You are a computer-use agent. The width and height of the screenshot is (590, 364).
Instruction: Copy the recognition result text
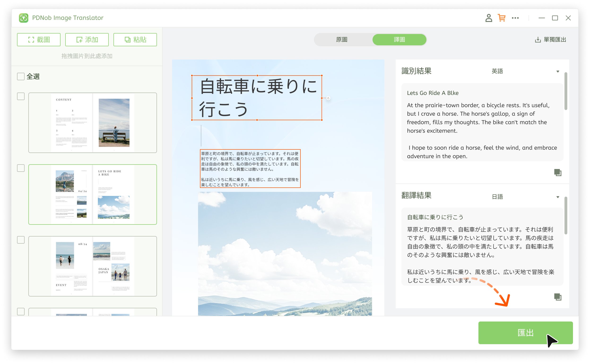(557, 172)
